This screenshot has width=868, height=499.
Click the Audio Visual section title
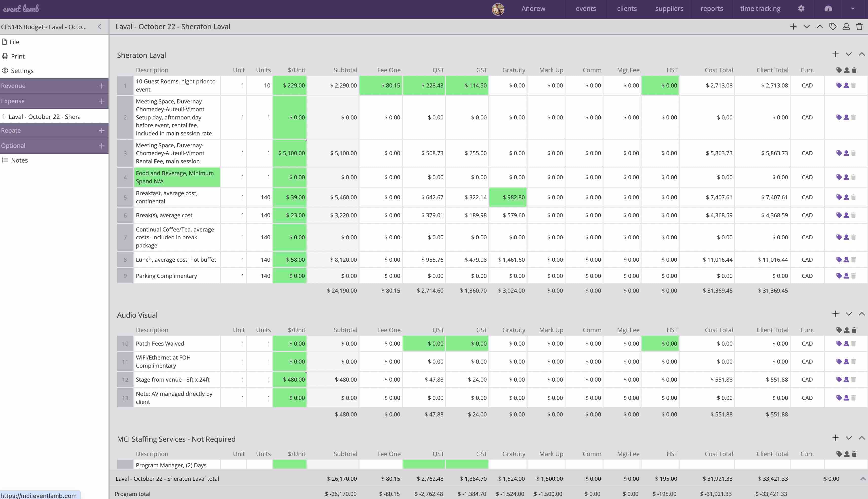(x=137, y=315)
